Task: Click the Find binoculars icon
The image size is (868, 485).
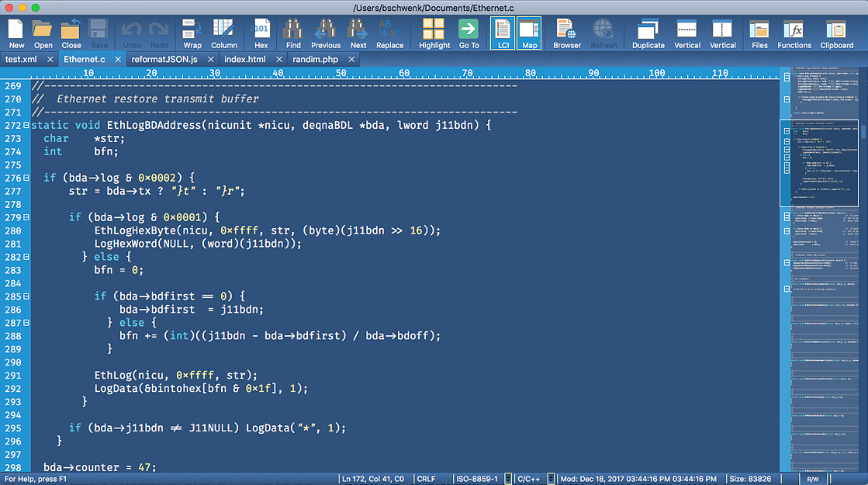Action: coord(293,33)
